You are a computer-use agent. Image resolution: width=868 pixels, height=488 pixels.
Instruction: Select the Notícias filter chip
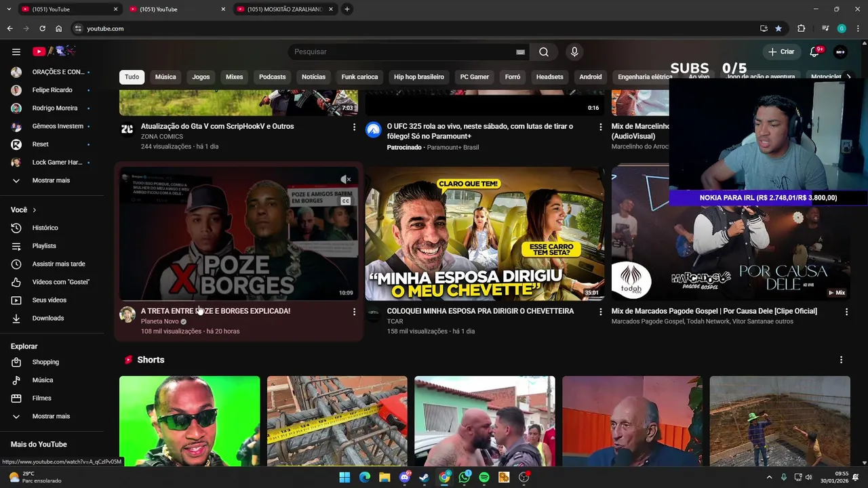click(313, 77)
